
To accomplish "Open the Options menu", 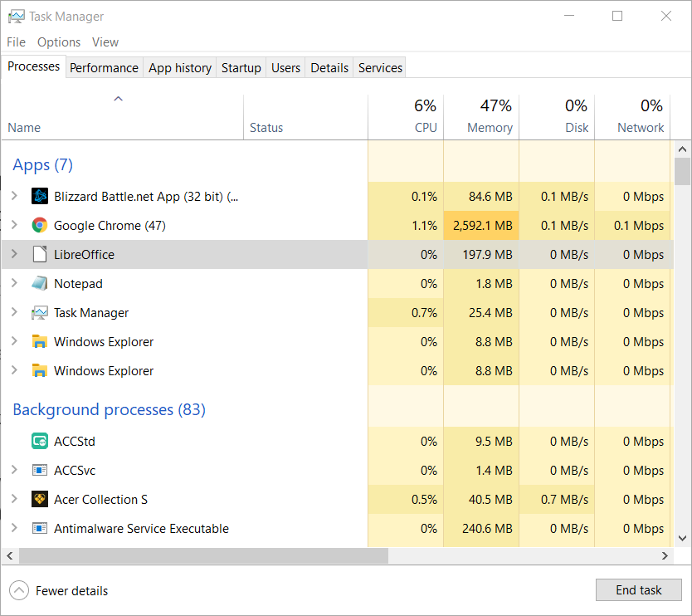I will tap(59, 42).
